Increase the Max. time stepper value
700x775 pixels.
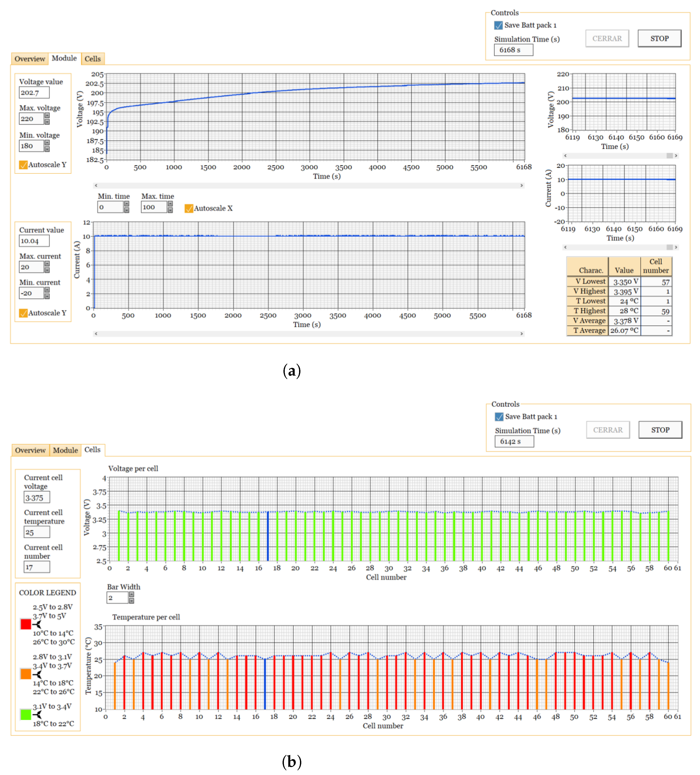tap(170, 204)
